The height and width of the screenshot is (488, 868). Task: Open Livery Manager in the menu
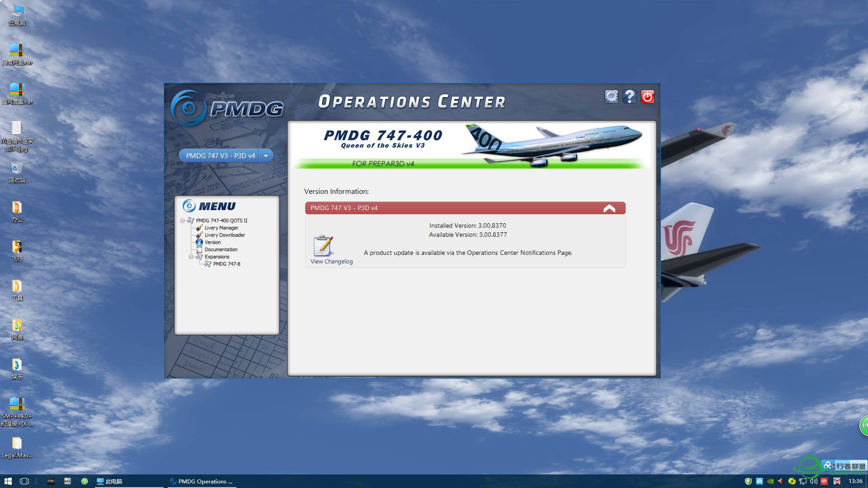221,228
